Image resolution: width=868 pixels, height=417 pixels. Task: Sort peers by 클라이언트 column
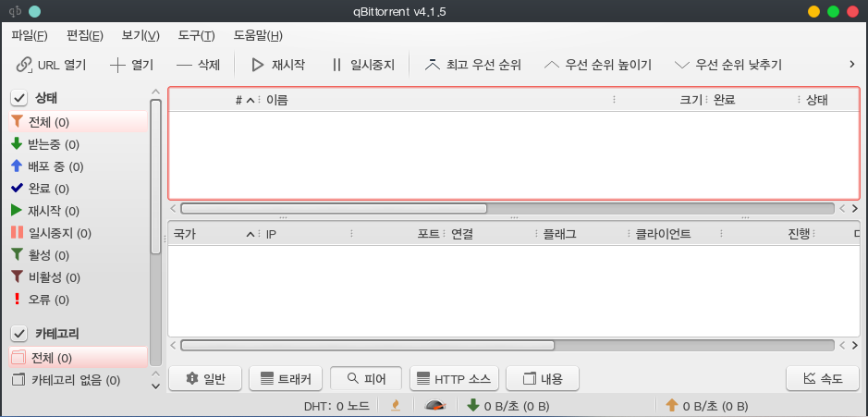click(676, 234)
